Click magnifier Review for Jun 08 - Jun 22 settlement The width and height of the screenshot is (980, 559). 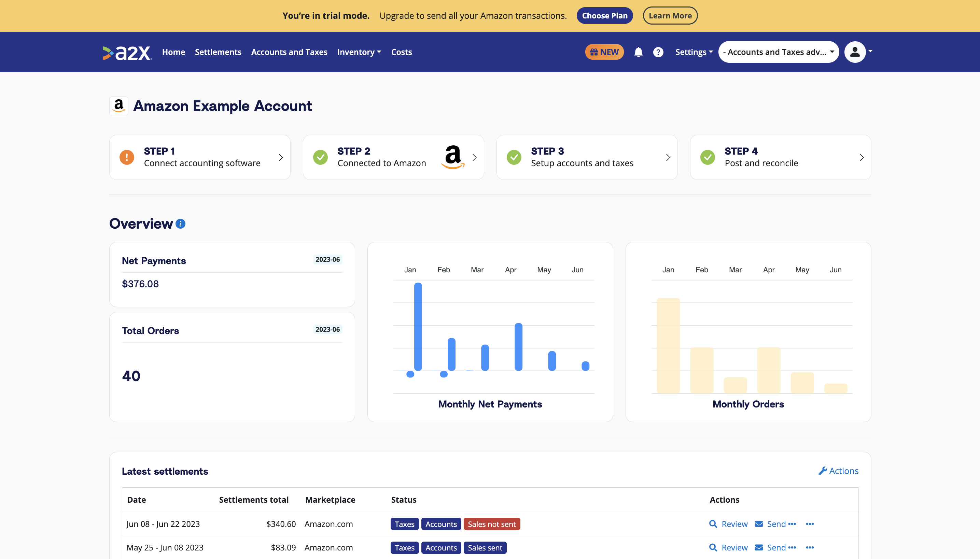(728, 524)
